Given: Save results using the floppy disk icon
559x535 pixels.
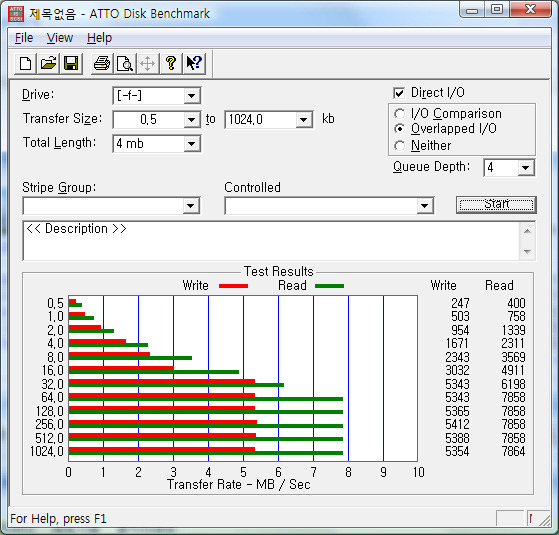Looking at the screenshot, I should 71,64.
